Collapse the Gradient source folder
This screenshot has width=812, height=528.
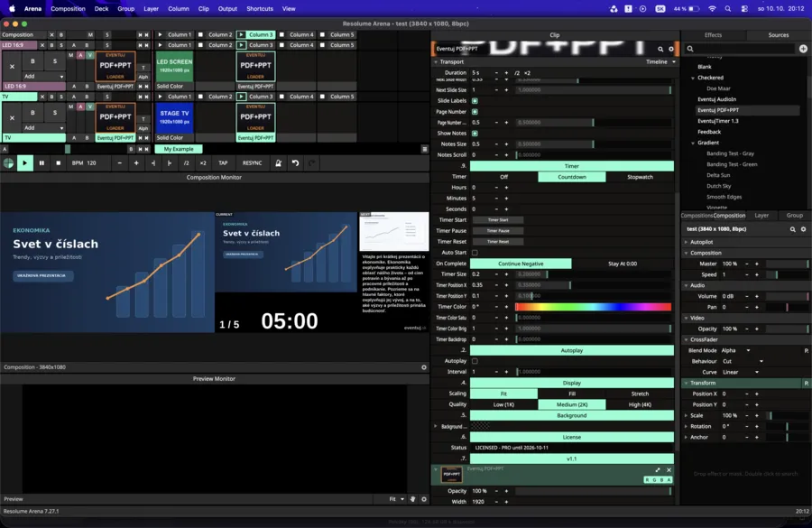[693, 143]
